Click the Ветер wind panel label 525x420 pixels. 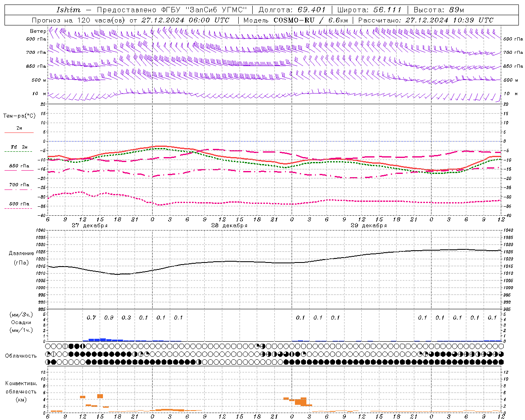pos(38,31)
